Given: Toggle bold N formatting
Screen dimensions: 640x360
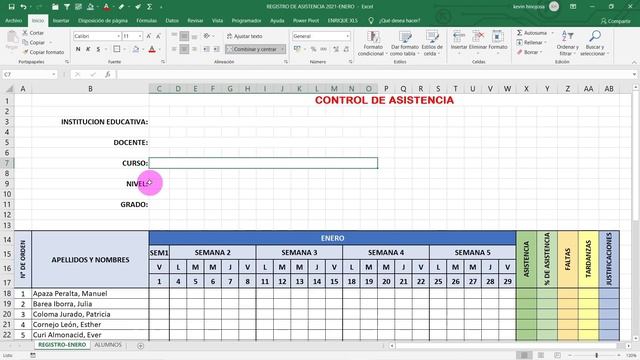Looking at the screenshot, I should pyautogui.click(x=78, y=49).
